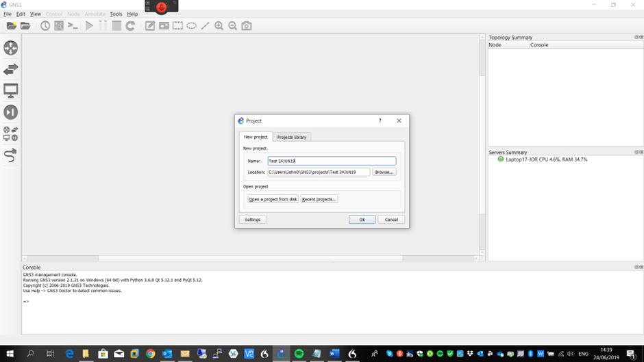Viewport: 644px width, 362px height.
Task: Open the Tools menu
Action: (x=116, y=14)
